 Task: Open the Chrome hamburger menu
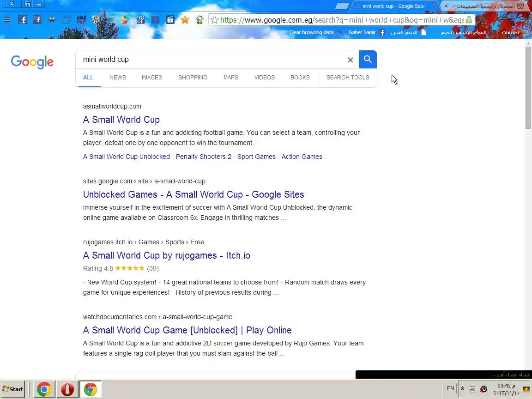7,20
